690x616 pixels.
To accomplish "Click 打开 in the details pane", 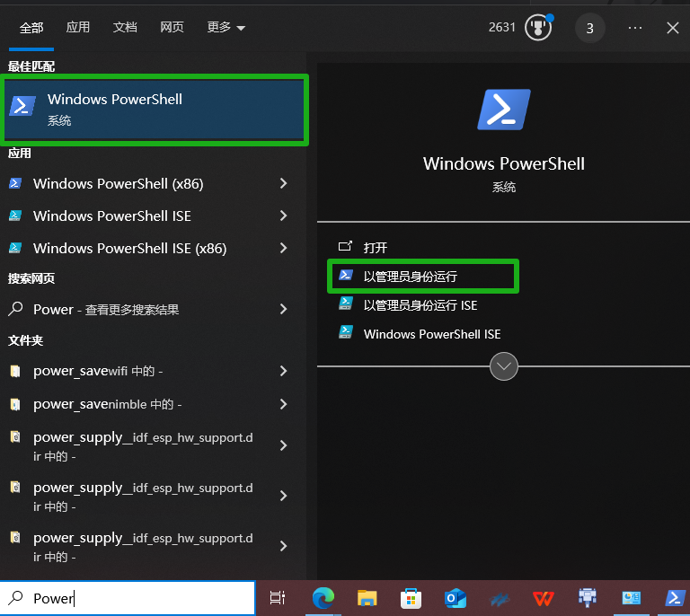I will pos(375,248).
